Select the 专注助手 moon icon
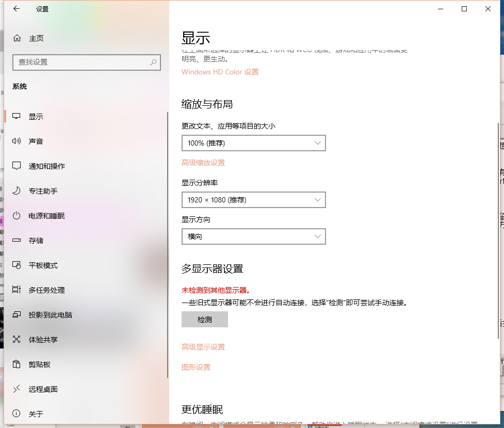This screenshot has width=504, height=428. click(17, 191)
